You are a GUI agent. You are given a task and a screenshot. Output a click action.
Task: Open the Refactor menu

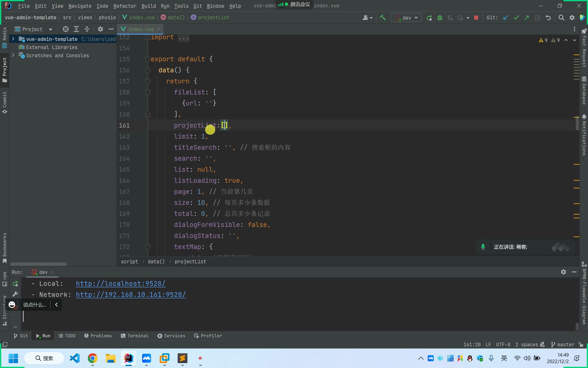(x=125, y=6)
